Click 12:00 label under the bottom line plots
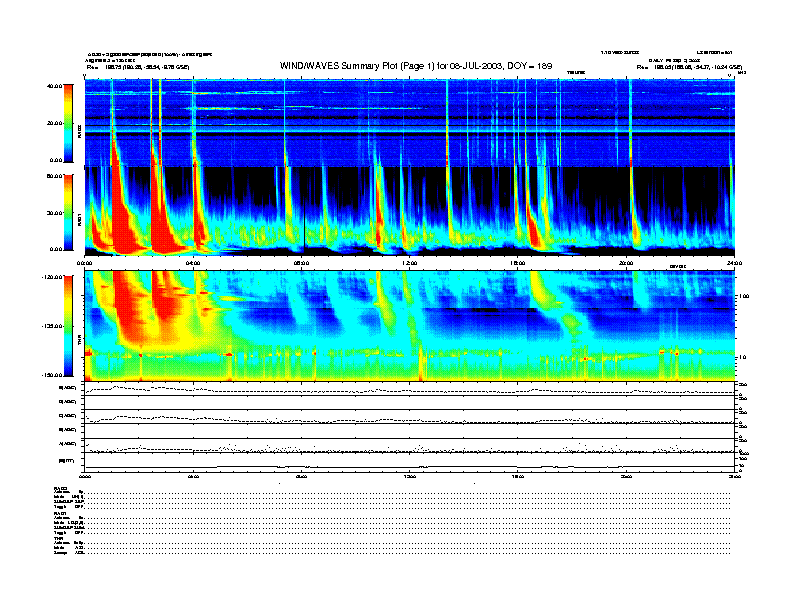Image resolution: width=792 pixels, height=612 pixels. 409,476
